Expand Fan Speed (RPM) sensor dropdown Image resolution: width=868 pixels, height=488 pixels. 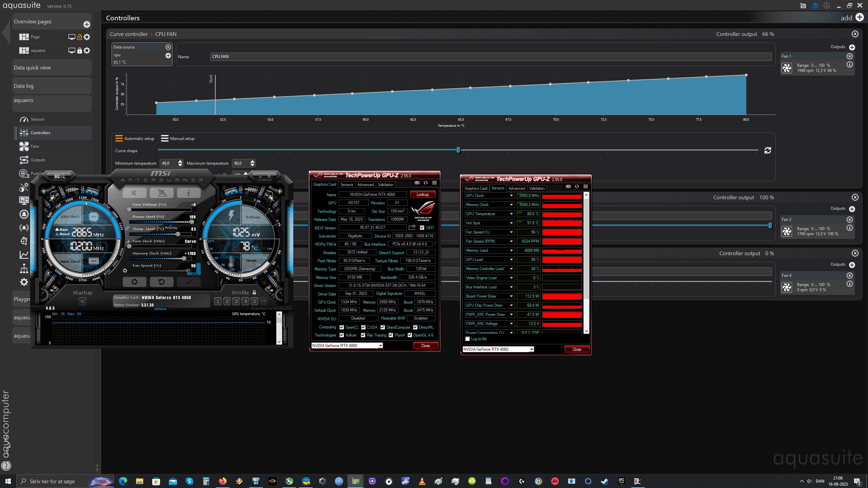click(511, 241)
